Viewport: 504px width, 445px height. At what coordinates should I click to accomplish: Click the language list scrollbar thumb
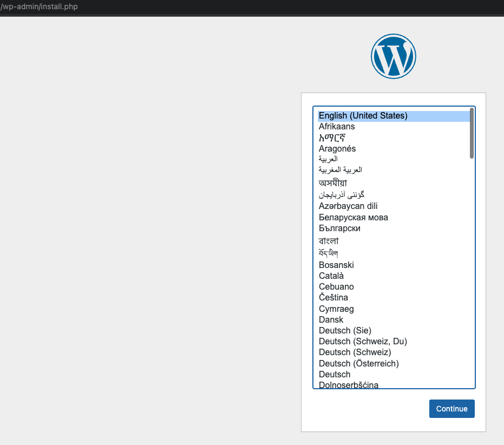[472, 133]
